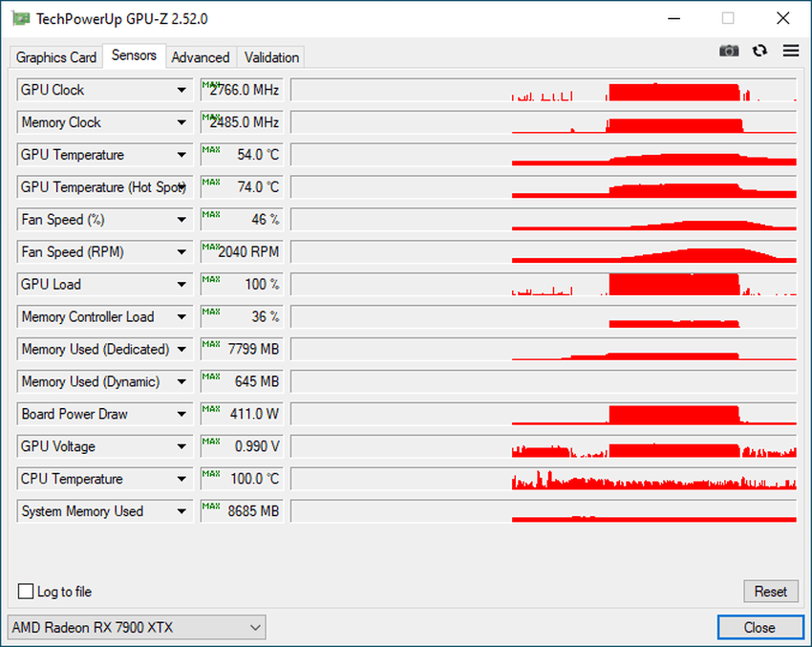Enable the Log to file checkbox
Viewport: 812px width, 647px height.
click(x=26, y=591)
